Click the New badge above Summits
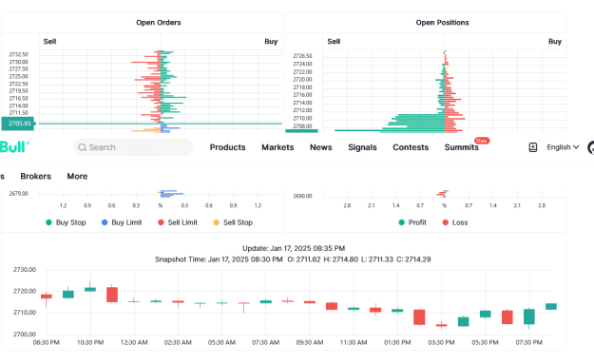594x364 pixels. (482, 141)
